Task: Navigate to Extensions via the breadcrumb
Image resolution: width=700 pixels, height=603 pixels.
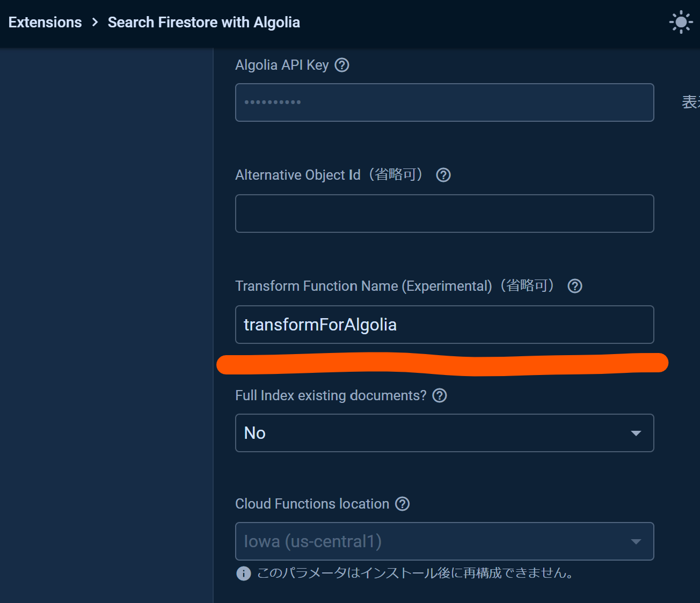Action: tap(45, 22)
